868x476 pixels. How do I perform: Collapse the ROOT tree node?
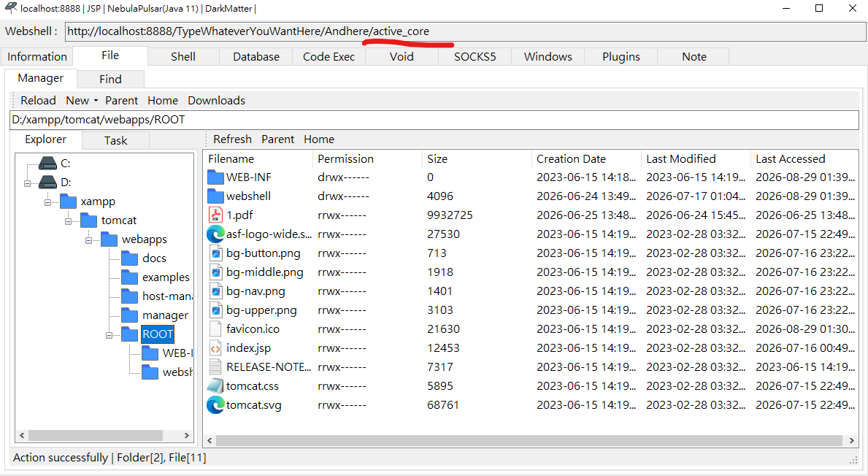pyautogui.click(x=109, y=335)
